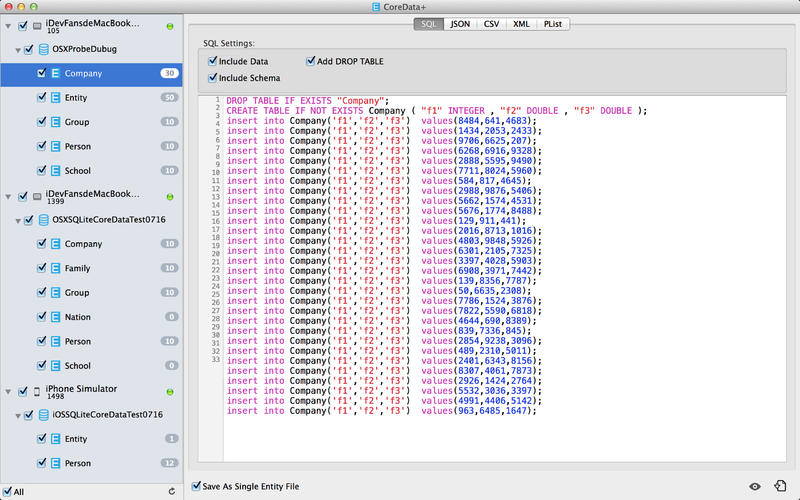800x500 pixels.
Task: Toggle Save As Single Entity File checkbox
Action: tap(196, 486)
